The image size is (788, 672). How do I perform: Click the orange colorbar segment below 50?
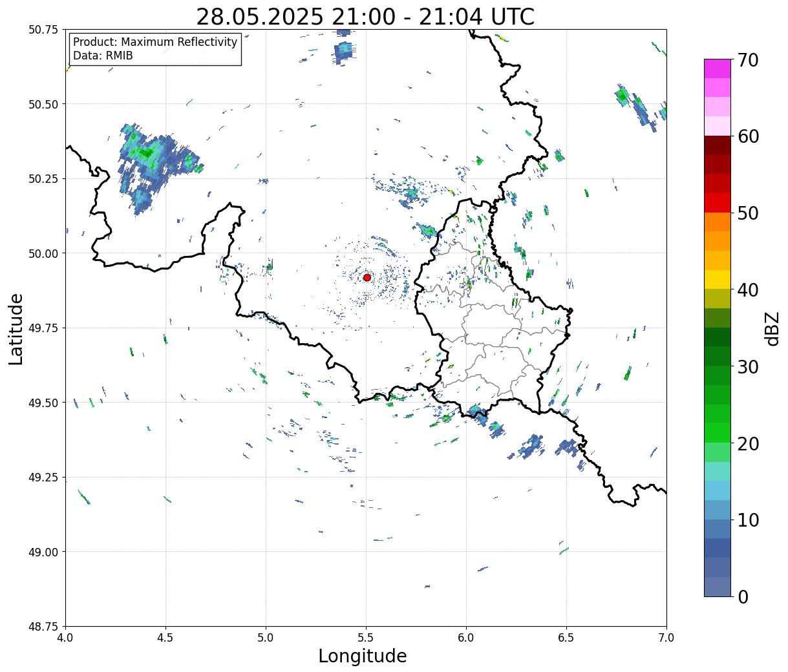click(x=718, y=222)
